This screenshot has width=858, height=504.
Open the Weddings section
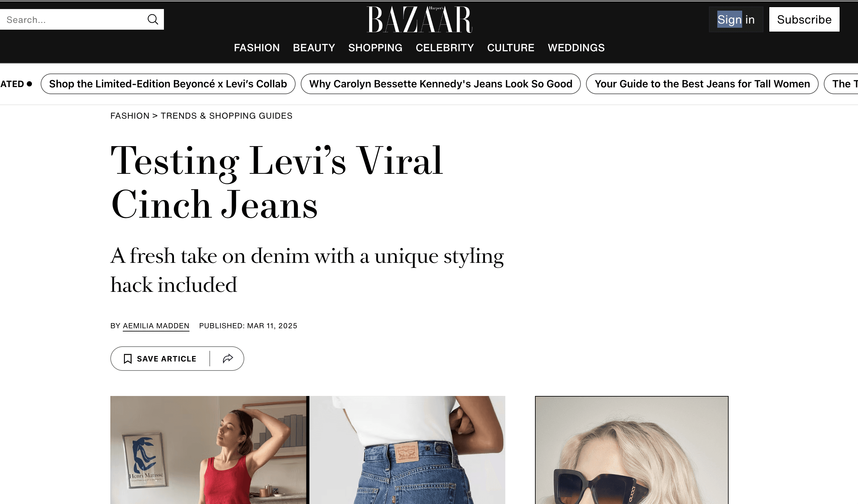pos(576,48)
